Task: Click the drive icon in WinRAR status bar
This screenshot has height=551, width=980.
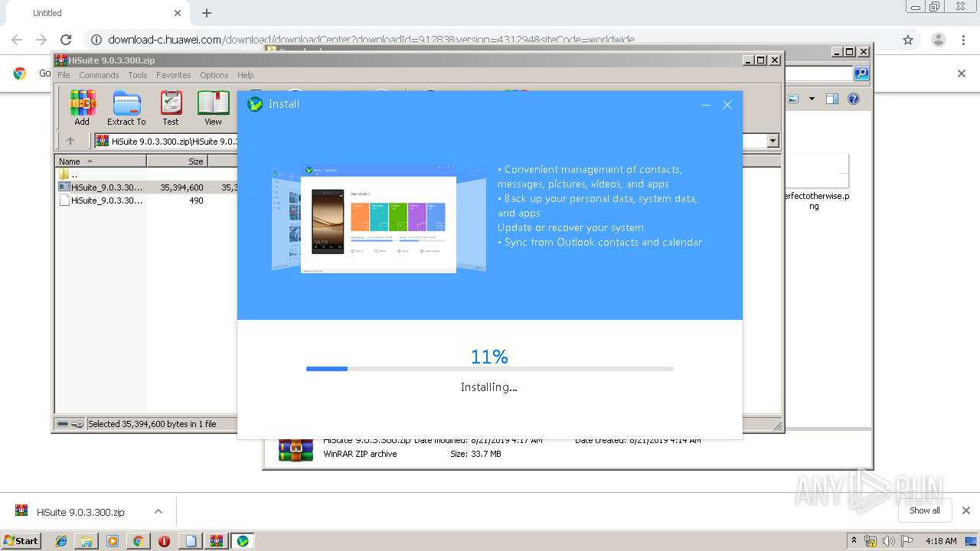Action: [x=64, y=424]
